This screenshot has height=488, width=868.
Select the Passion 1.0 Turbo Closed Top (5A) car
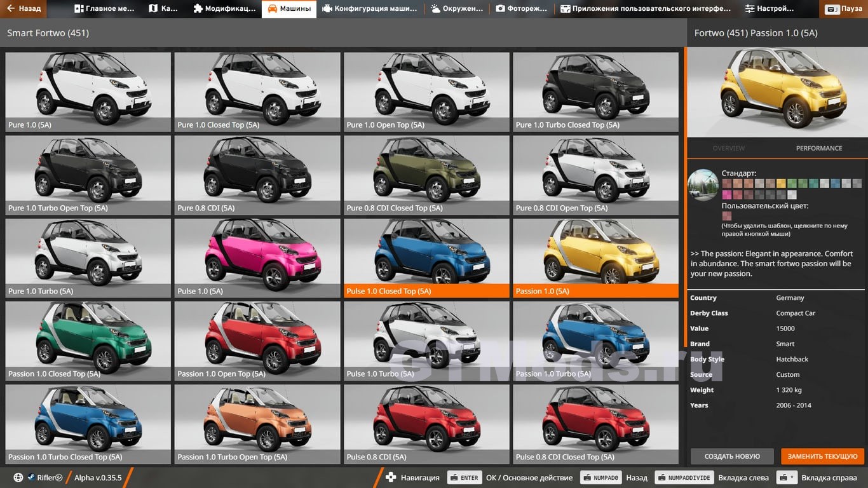(88, 424)
